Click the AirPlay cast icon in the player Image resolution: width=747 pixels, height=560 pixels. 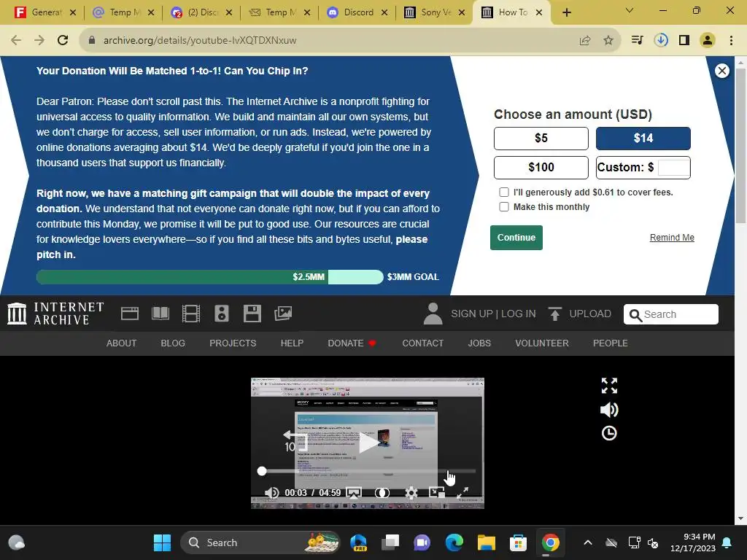(x=354, y=492)
